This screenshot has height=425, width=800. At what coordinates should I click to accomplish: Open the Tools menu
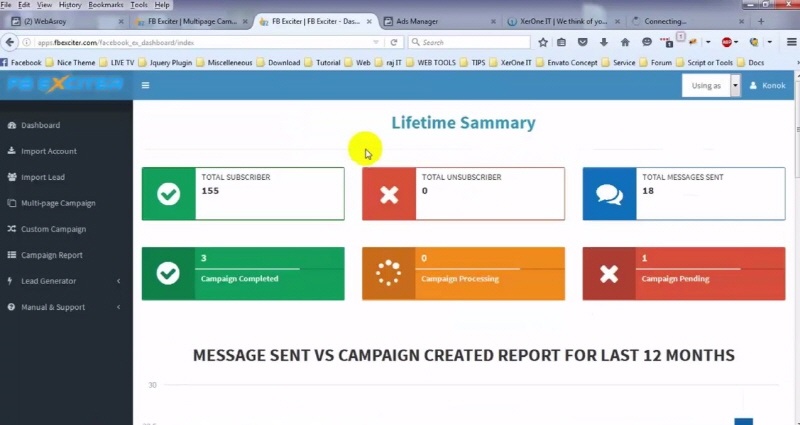139,5
